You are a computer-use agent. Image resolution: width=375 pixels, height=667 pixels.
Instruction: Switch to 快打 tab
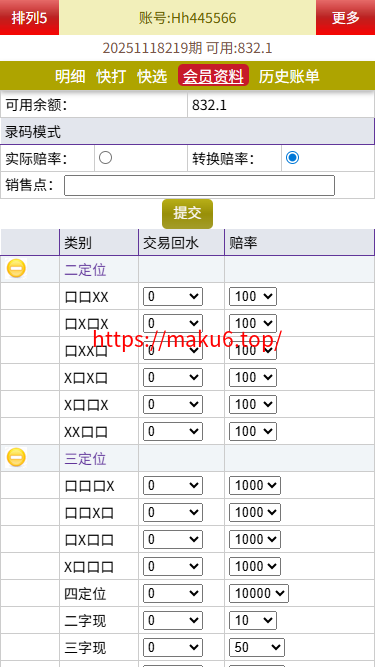tap(111, 77)
